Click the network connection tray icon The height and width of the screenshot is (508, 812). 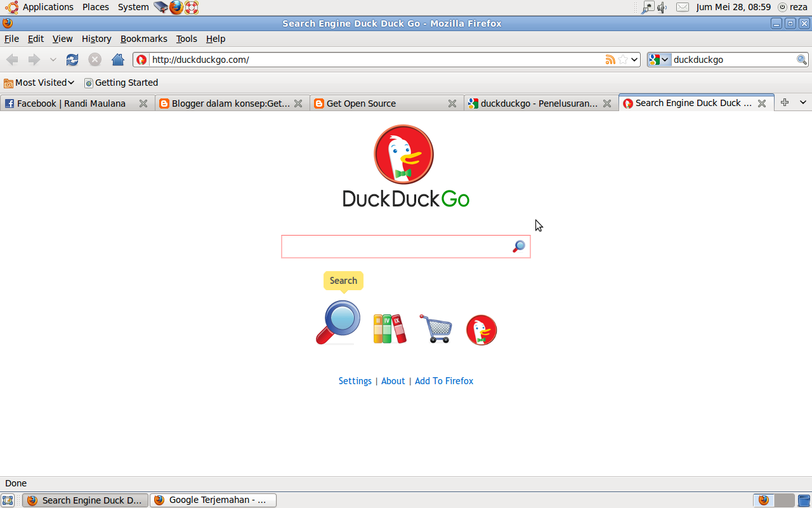tap(647, 8)
